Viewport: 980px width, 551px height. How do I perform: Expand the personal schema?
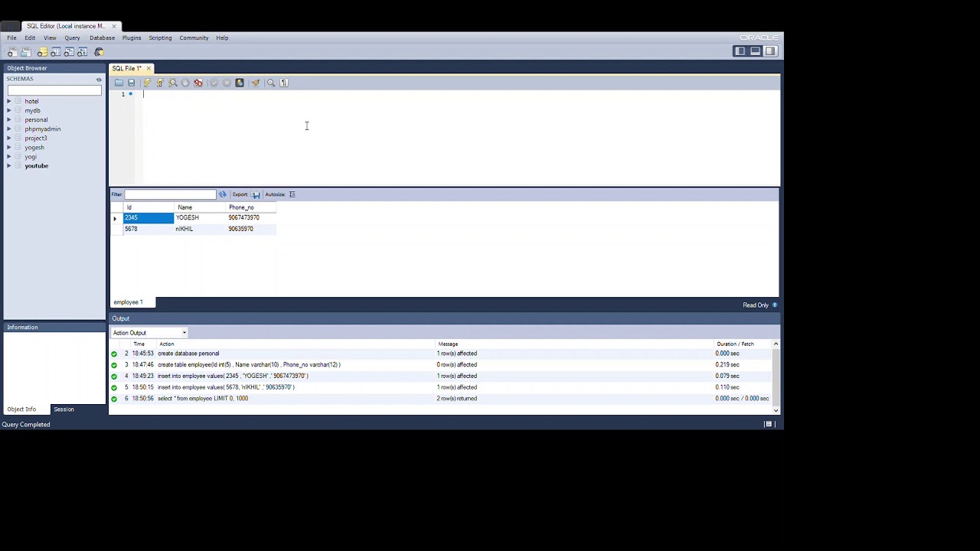click(9, 119)
